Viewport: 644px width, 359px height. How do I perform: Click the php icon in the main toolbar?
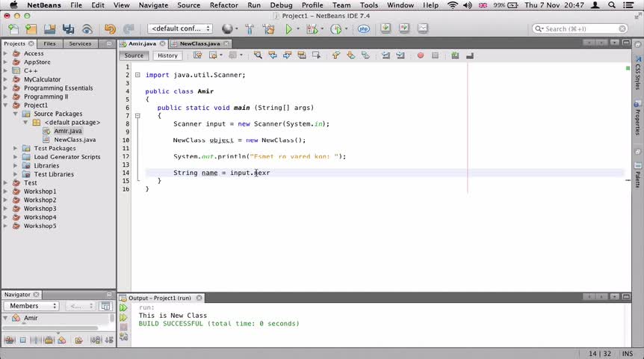[x=364, y=28]
